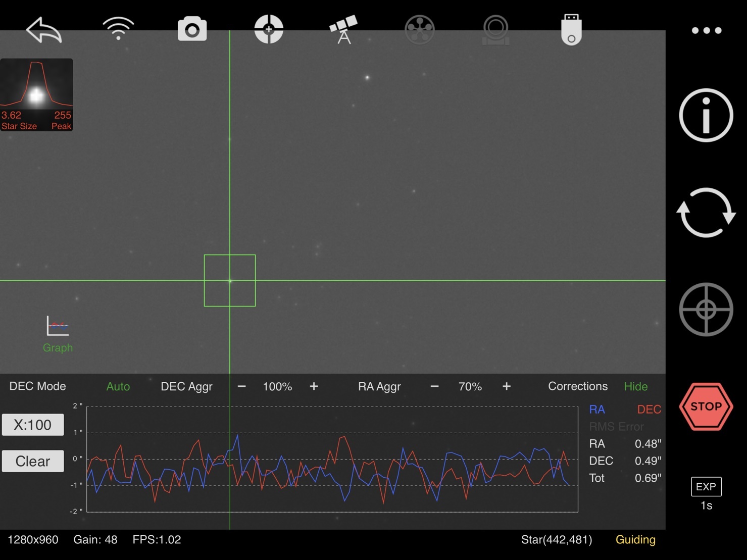747x560 pixels.
Task: Open the focuser icon
Action: 495,30
